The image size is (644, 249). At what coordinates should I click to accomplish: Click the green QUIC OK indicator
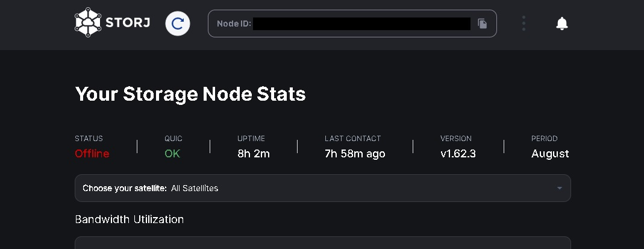[172, 154]
